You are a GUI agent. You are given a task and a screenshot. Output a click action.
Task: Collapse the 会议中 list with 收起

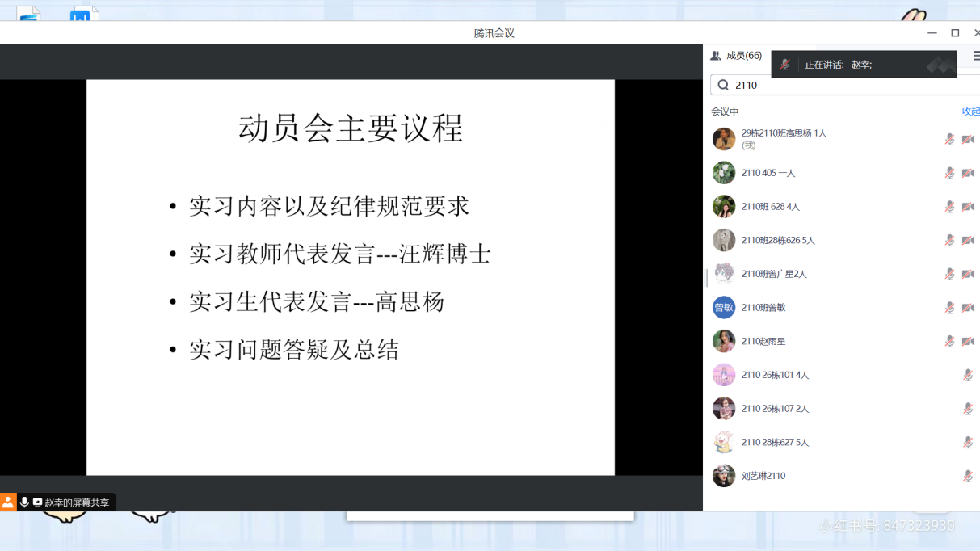pos(970,111)
